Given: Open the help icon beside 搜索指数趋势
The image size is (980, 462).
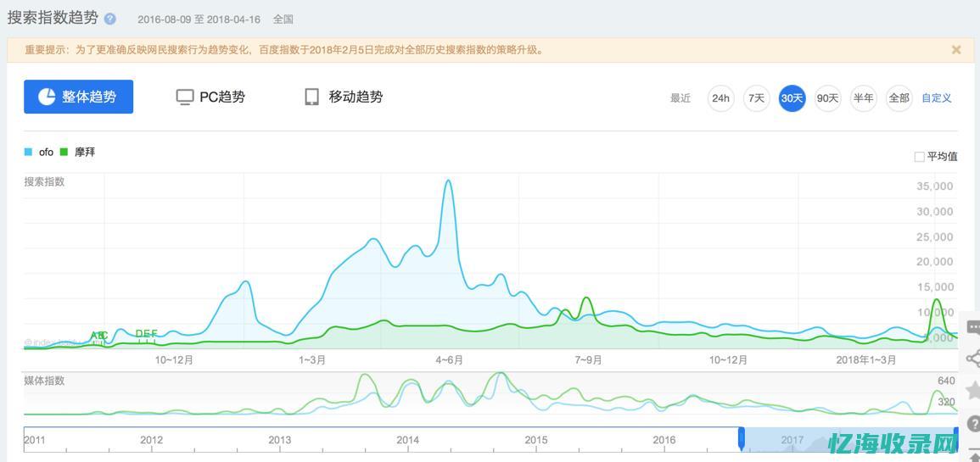Looking at the screenshot, I should 110,19.
